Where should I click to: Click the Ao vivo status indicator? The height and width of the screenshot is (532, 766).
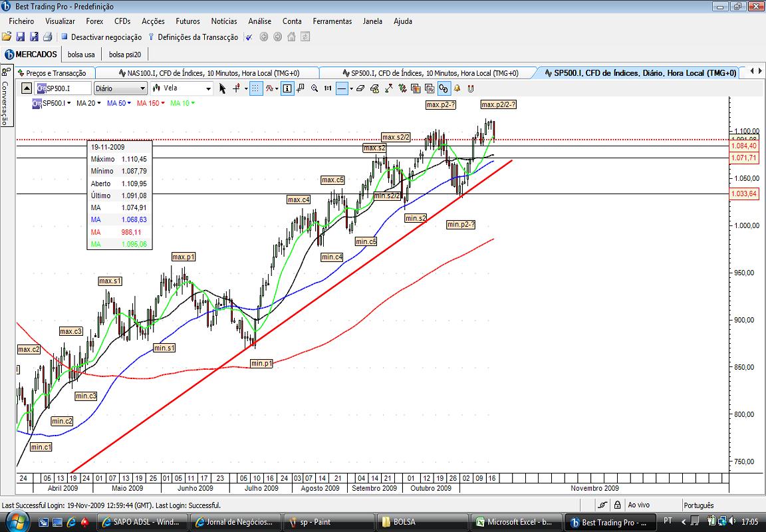tap(639, 505)
